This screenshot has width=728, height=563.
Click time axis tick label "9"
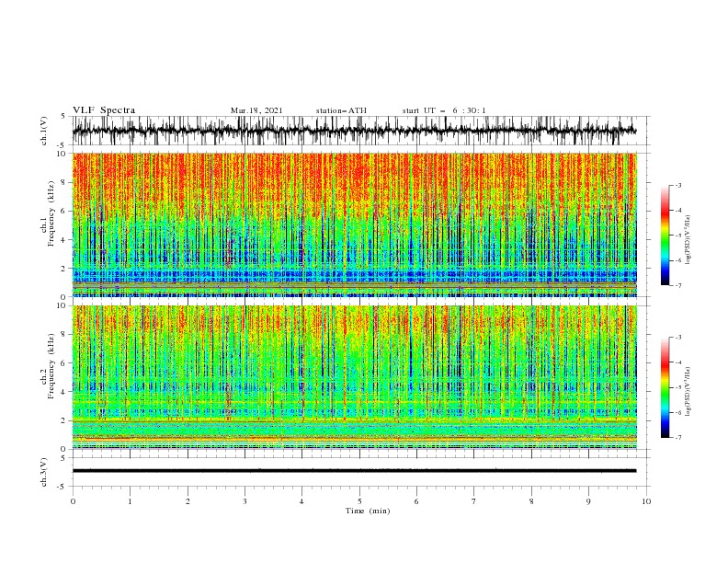[588, 501]
